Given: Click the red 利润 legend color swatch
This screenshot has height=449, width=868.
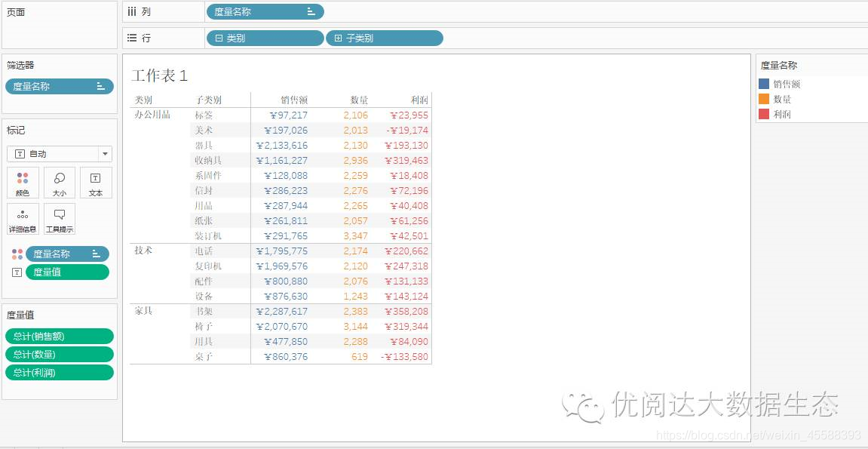Looking at the screenshot, I should tap(764, 114).
